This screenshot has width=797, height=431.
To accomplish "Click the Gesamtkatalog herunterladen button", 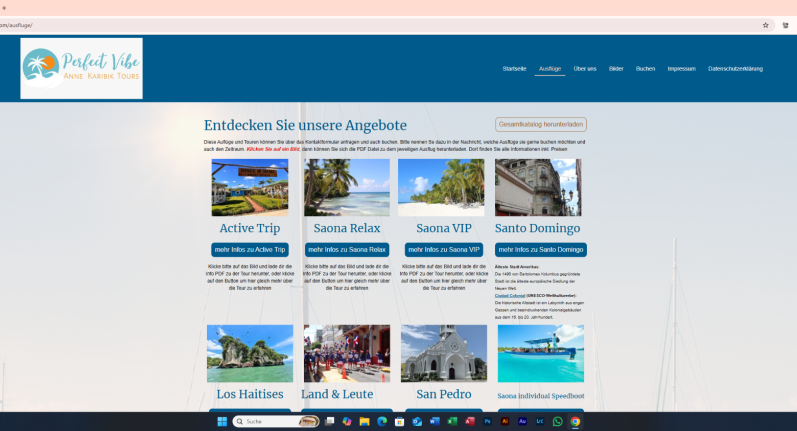I will tap(541, 124).
